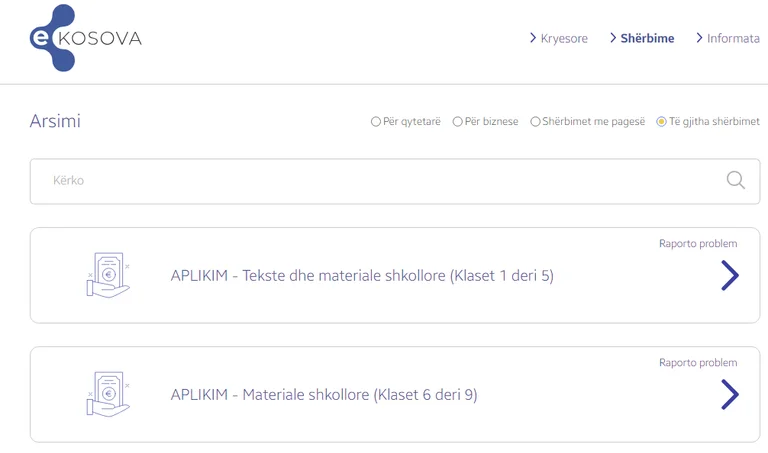Click the search magnifier icon
Viewport: 768px width, 453px height.
pos(735,180)
